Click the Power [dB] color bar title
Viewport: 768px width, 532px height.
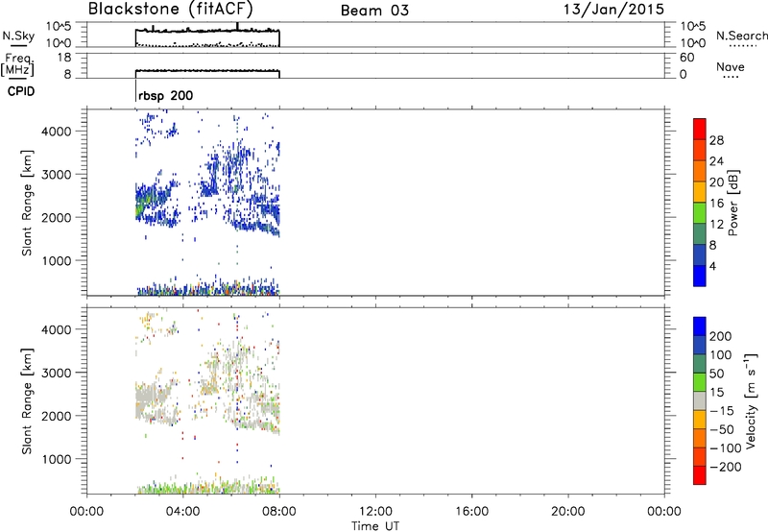click(x=733, y=203)
